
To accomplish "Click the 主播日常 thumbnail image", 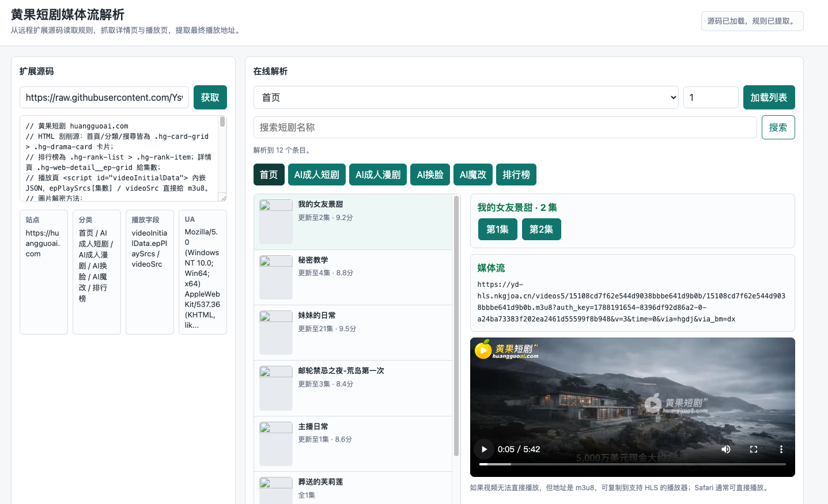I will (x=276, y=444).
